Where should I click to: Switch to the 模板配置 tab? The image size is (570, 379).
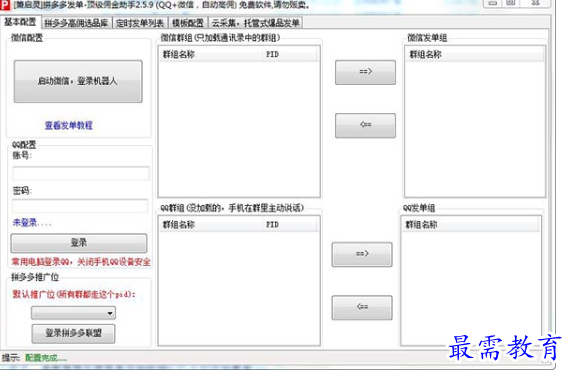click(188, 23)
